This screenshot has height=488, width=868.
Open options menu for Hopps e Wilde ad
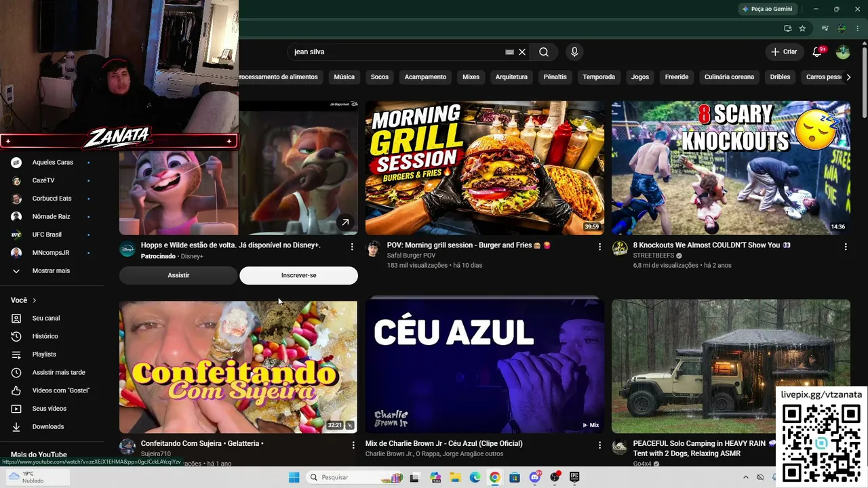[352, 247]
